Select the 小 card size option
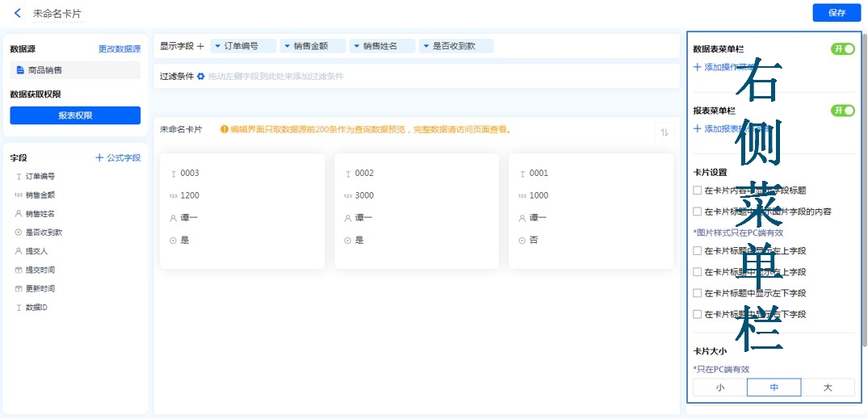This screenshot has width=868, height=419. coord(719,388)
